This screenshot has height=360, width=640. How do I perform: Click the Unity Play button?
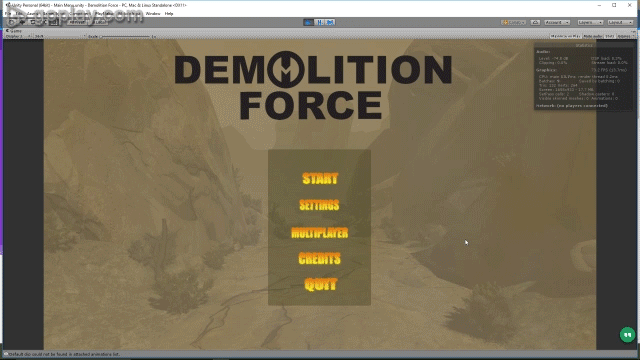309,22
